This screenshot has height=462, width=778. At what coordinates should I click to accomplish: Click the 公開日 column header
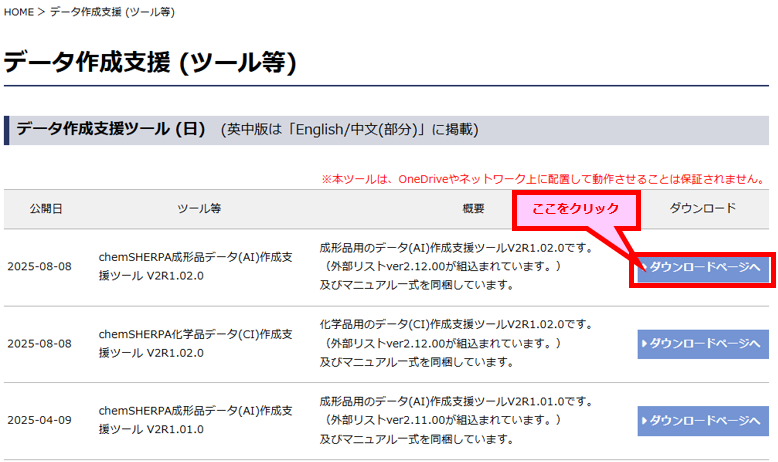tap(46, 208)
